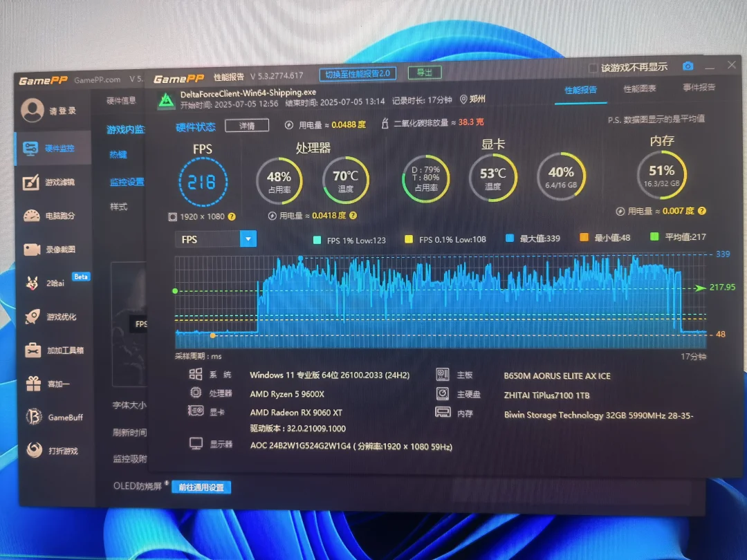Click the GPU memory 40% 6.4/16 GB gauge

pos(561,176)
